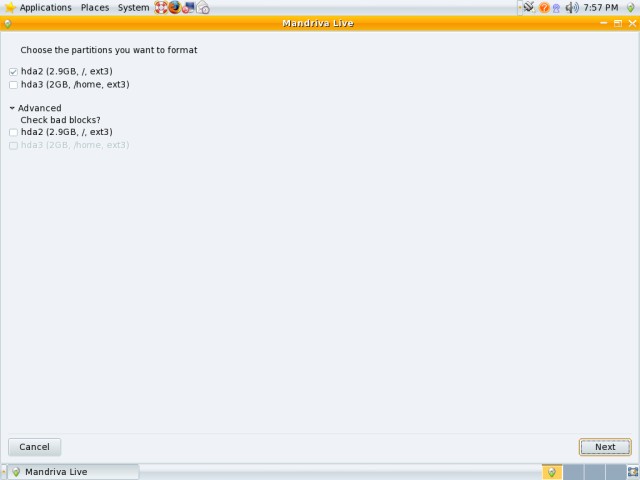Switch to the second workspace

pyautogui.click(x=573, y=472)
